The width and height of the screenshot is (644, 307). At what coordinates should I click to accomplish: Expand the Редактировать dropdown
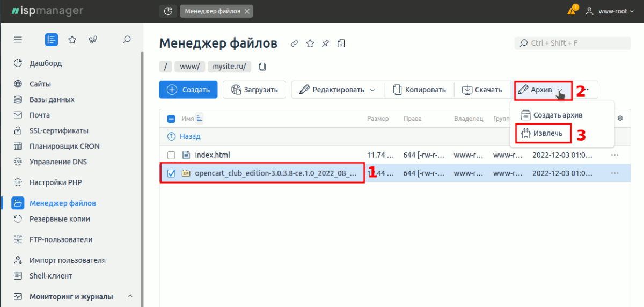[x=372, y=90]
